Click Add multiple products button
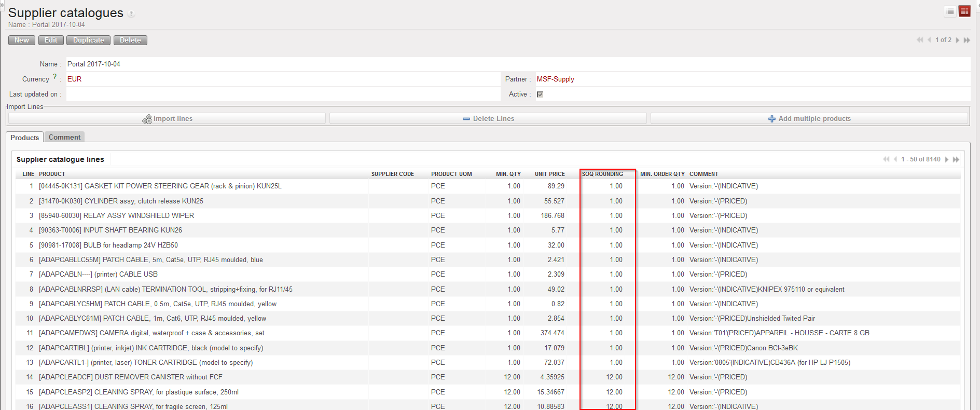Viewport: 980px width, 410px height. point(809,118)
